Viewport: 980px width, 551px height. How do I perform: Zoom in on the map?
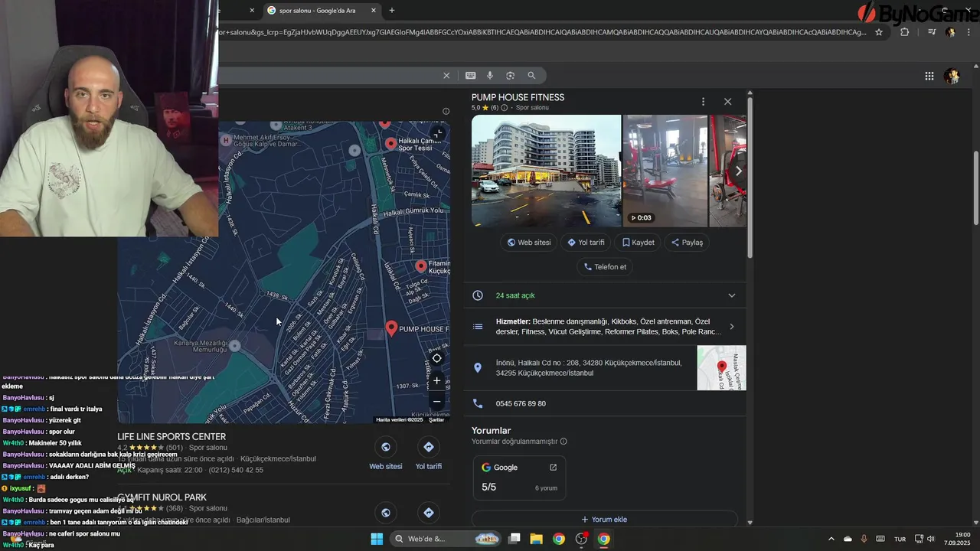point(437,380)
